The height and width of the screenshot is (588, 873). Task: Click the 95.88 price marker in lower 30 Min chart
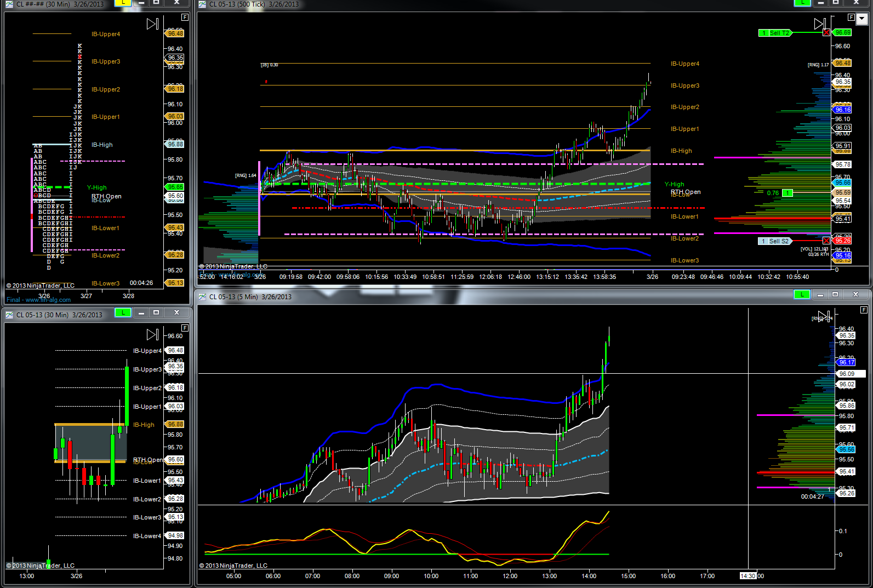(x=175, y=424)
